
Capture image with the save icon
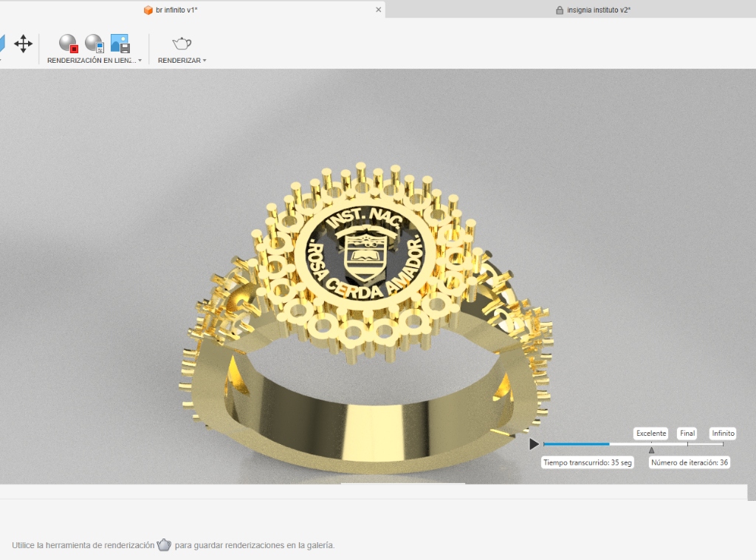coord(120,43)
